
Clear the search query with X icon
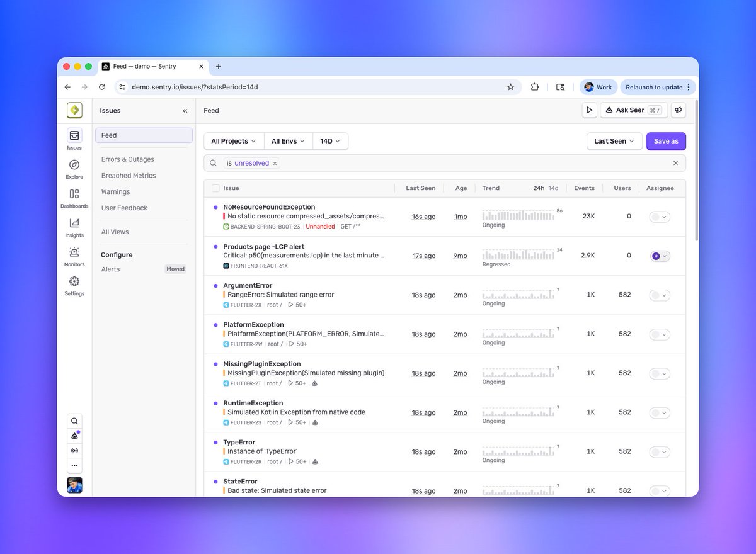[x=675, y=163]
